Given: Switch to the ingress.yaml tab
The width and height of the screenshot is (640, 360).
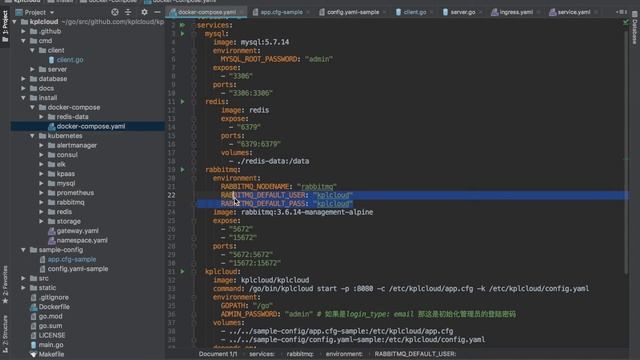Looking at the screenshot, I should point(516,12).
